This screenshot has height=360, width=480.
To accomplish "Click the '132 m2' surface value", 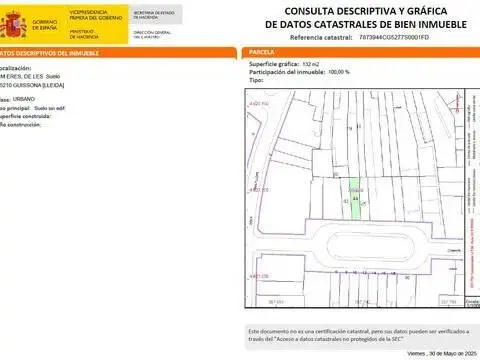I will 311,64.
